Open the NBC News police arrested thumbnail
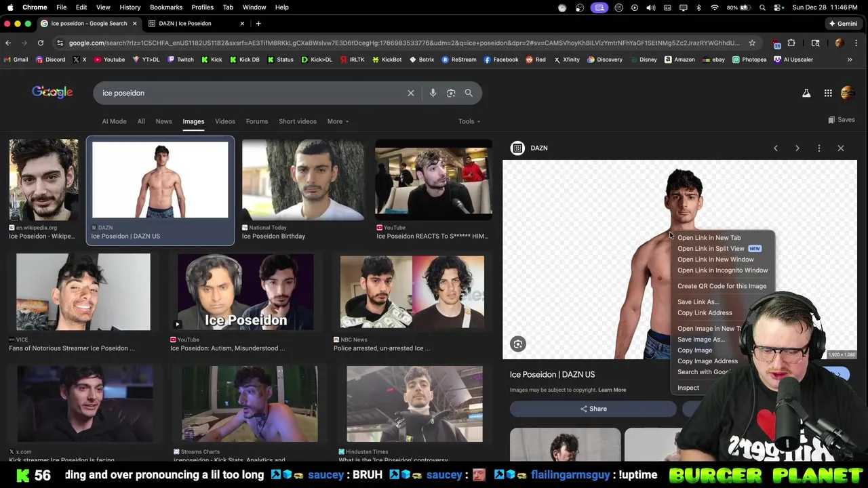The height and width of the screenshot is (488, 868). pos(412,292)
